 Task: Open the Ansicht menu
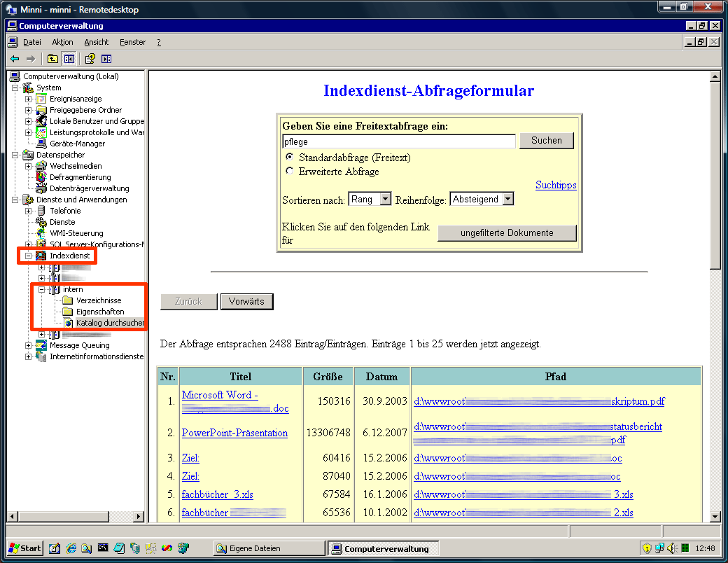pos(97,42)
